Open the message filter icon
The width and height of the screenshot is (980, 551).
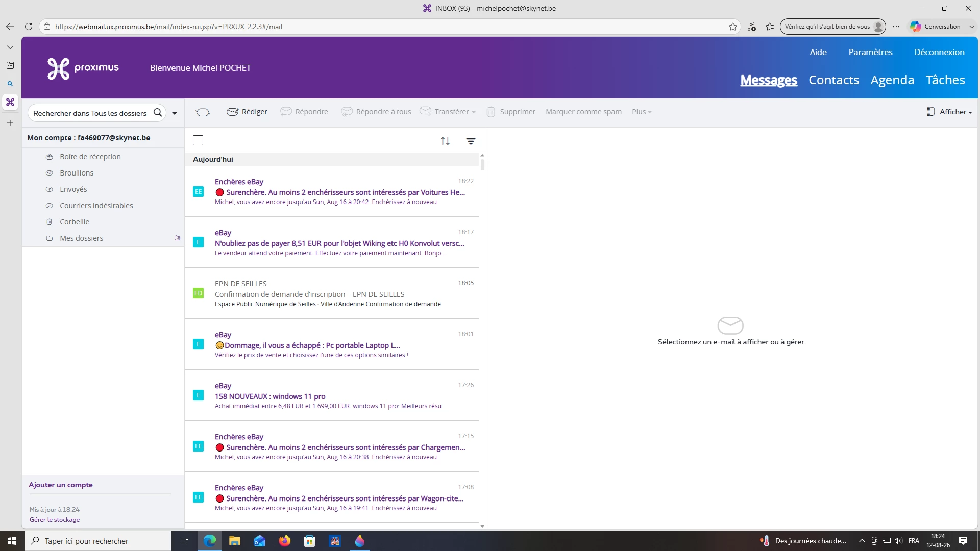[471, 141]
